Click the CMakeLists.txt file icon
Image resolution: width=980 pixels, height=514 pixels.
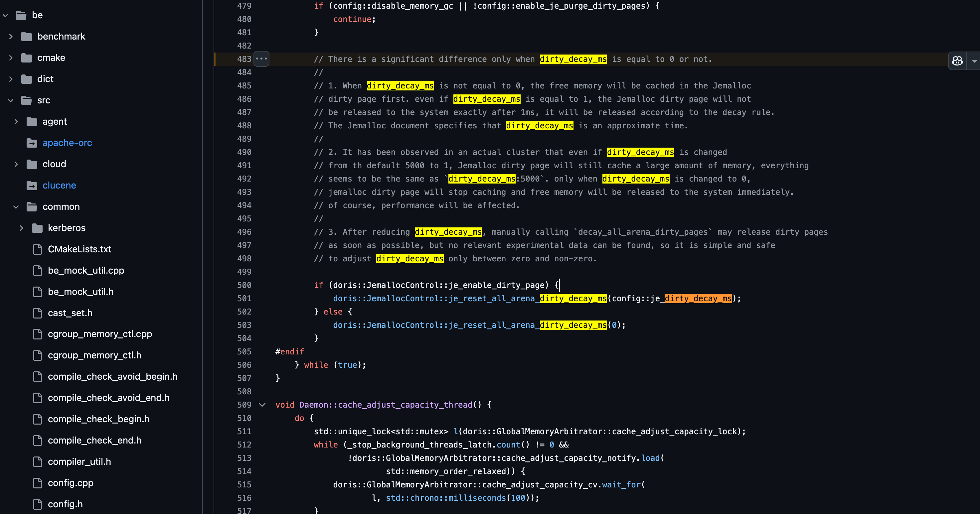(x=37, y=249)
